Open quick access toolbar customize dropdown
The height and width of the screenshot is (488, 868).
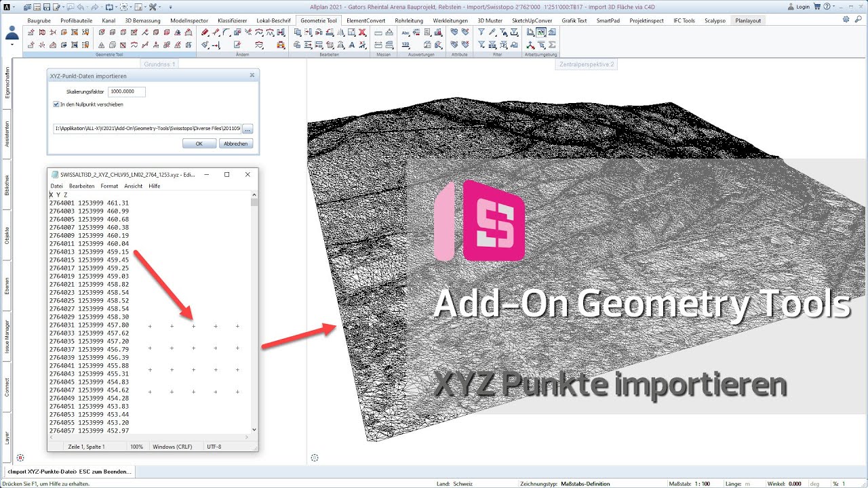[x=171, y=7]
